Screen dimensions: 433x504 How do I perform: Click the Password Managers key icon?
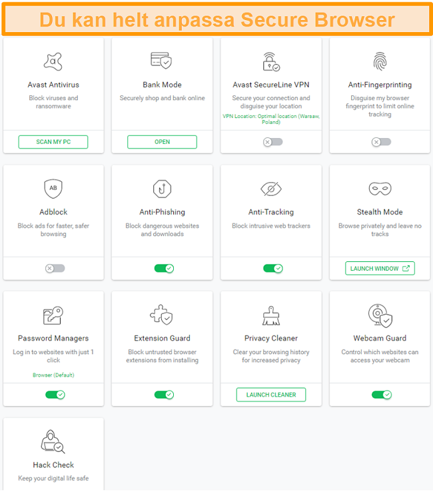53,315
